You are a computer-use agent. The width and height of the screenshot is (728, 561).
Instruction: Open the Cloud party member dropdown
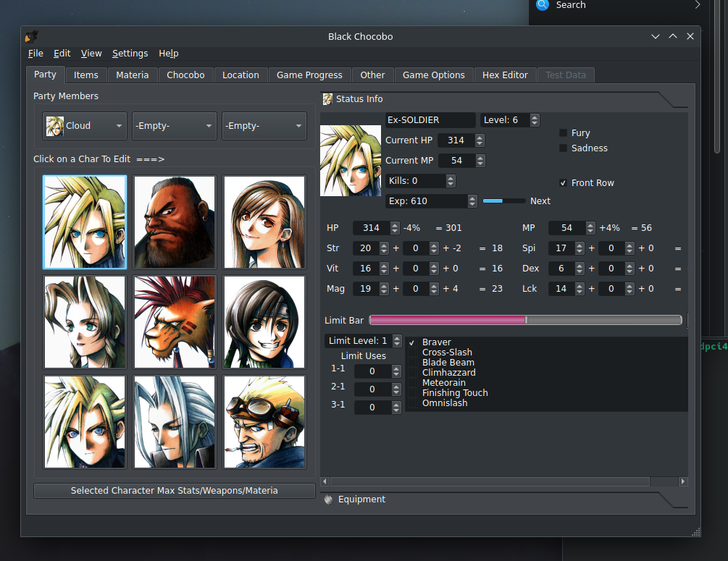coord(85,126)
